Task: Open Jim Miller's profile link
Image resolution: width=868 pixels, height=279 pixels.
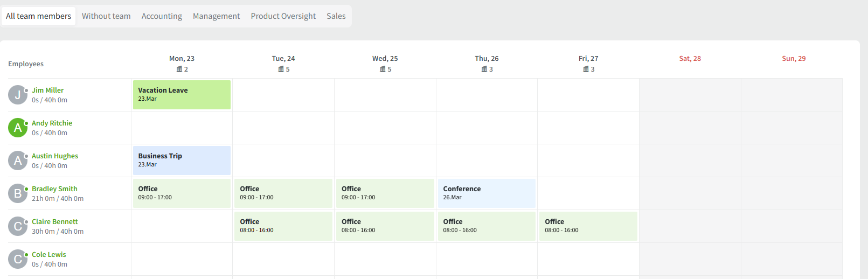Action: tap(47, 90)
